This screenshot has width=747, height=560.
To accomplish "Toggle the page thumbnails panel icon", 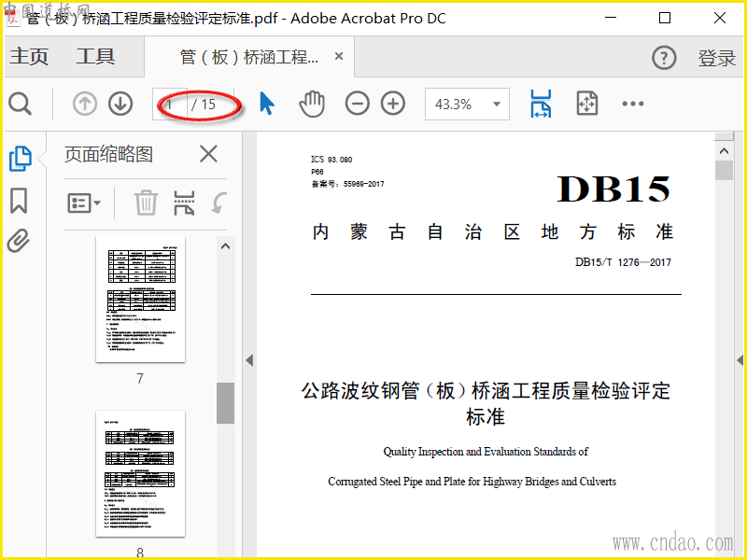I will click(21, 159).
